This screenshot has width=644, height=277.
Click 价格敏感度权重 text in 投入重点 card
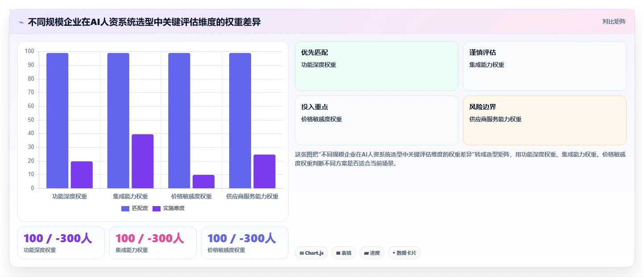[322, 119]
